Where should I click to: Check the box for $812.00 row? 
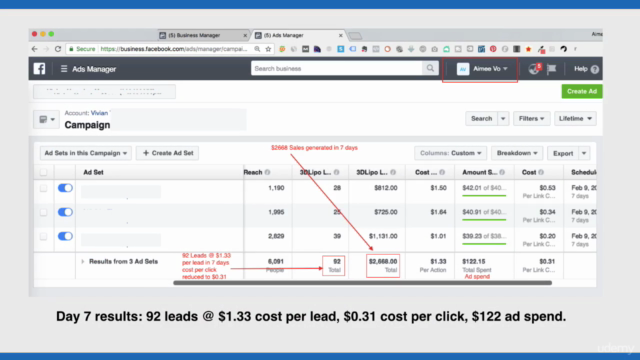(x=43, y=188)
